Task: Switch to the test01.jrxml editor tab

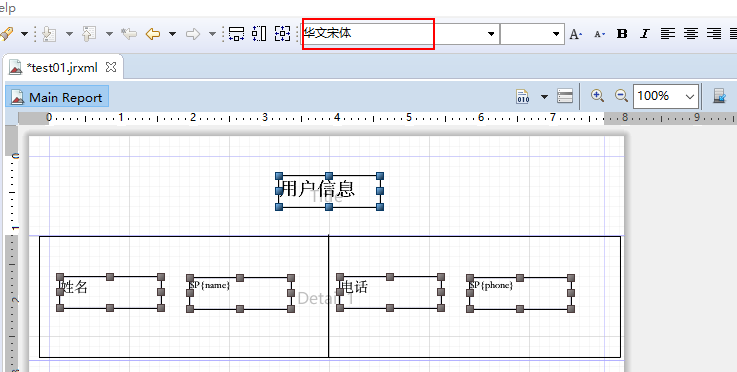Action: [x=63, y=68]
